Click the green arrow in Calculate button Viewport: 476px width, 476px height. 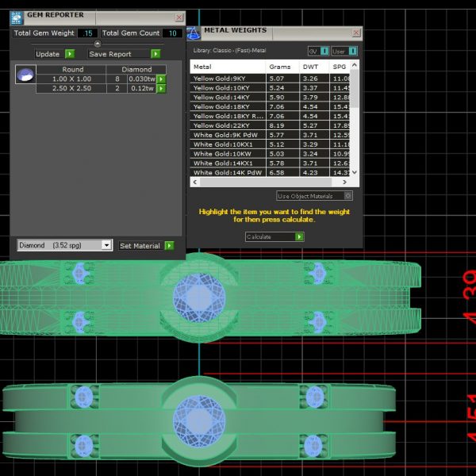coord(299,236)
